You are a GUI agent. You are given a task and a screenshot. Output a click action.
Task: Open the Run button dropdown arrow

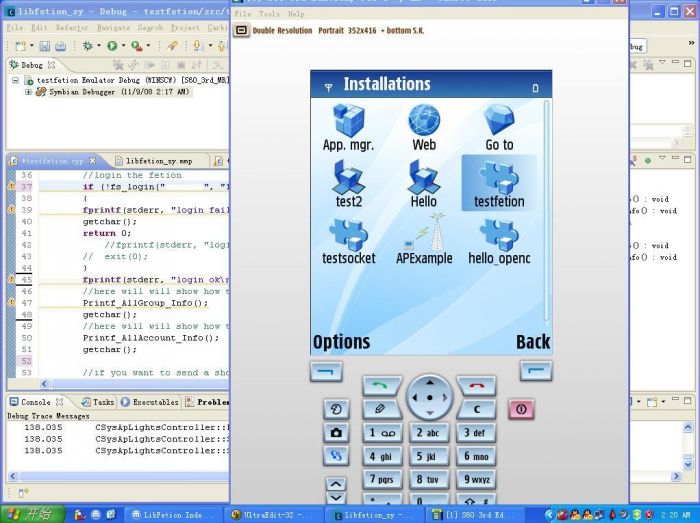123,46
